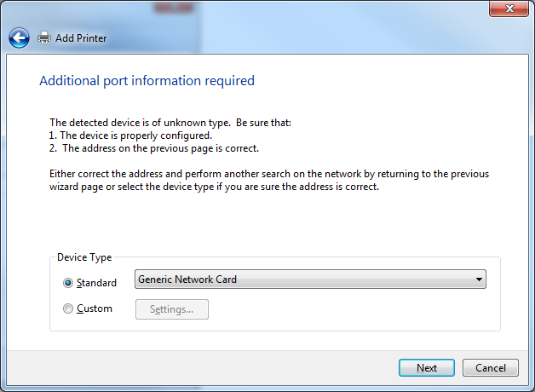This screenshot has height=392, width=535.
Task: Select the Custom device type radio button
Action: (68, 308)
